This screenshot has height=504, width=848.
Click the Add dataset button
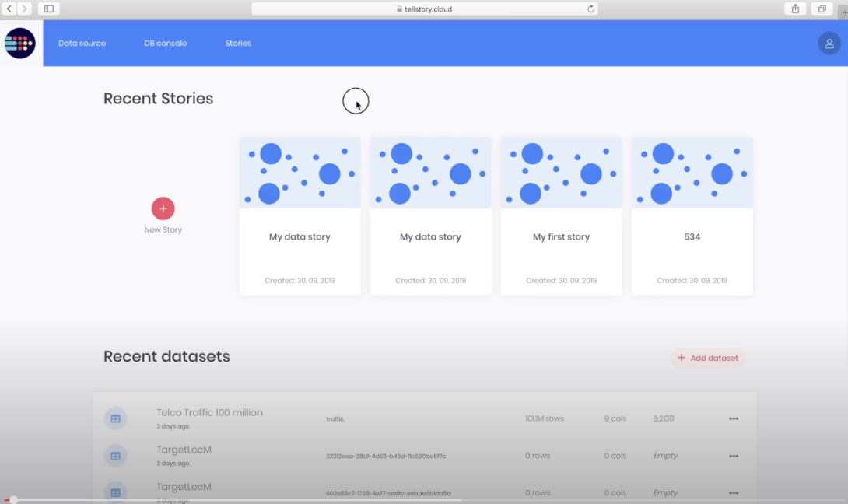tap(708, 358)
